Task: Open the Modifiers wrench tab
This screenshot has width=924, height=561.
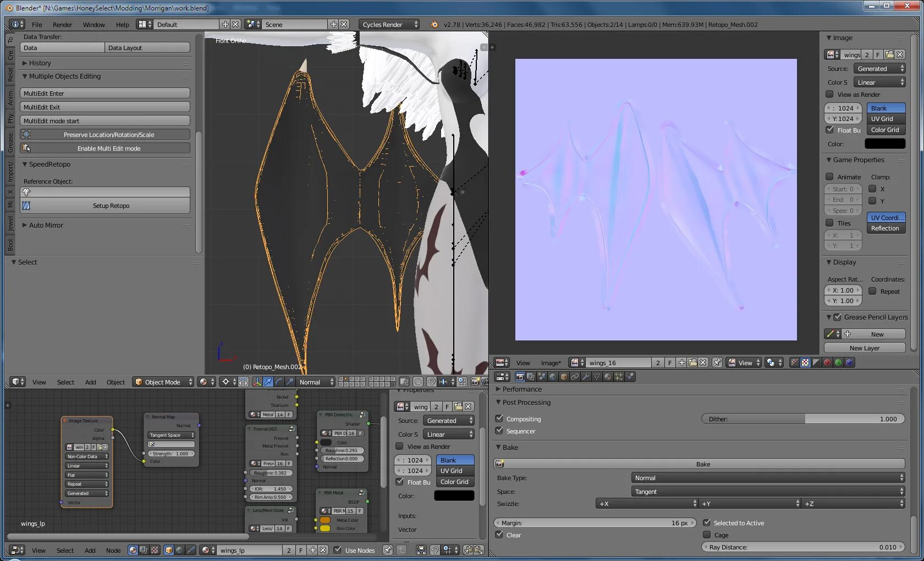Action: point(586,377)
